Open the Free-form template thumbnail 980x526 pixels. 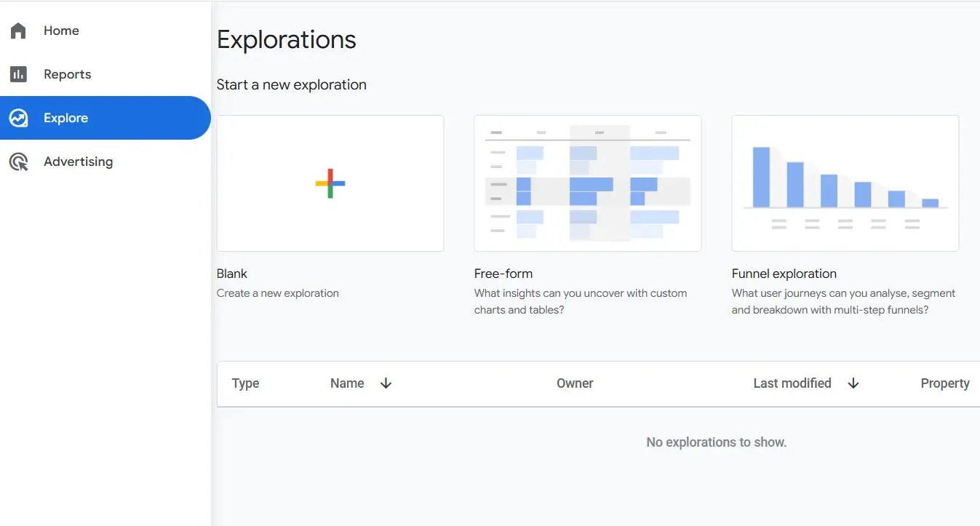pyautogui.click(x=587, y=183)
